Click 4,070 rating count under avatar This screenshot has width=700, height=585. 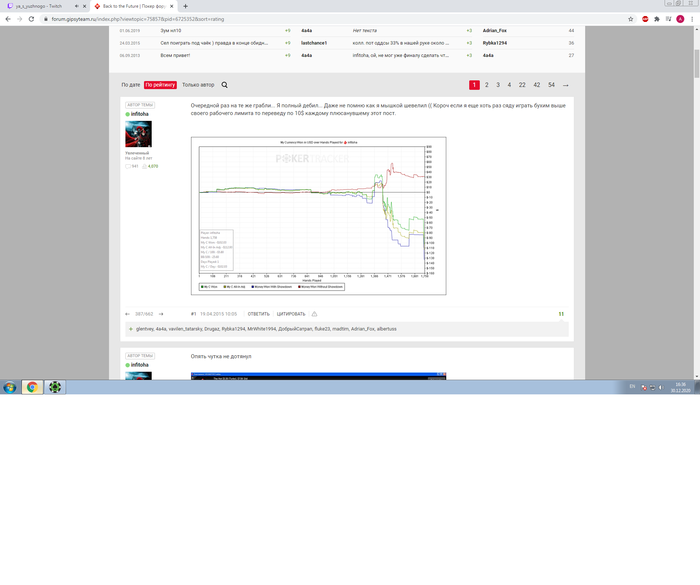[153, 166]
